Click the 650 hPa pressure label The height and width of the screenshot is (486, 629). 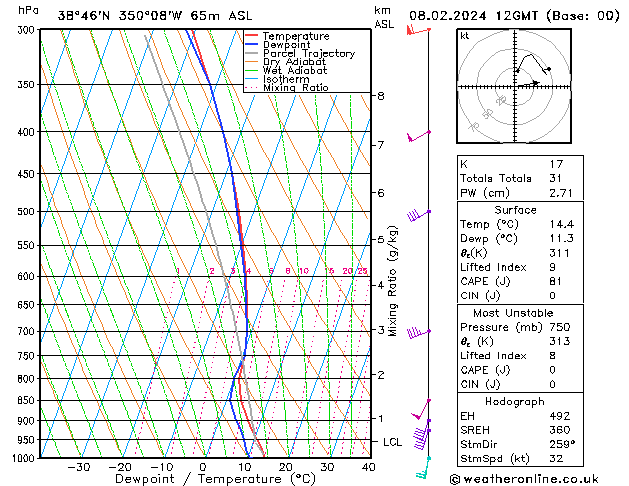pyautogui.click(x=28, y=305)
